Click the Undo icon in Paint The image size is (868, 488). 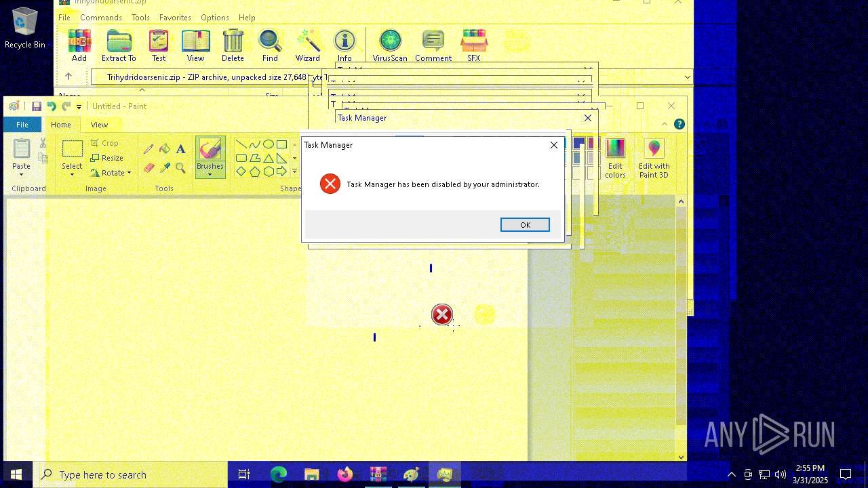pyautogui.click(x=52, y=106)
